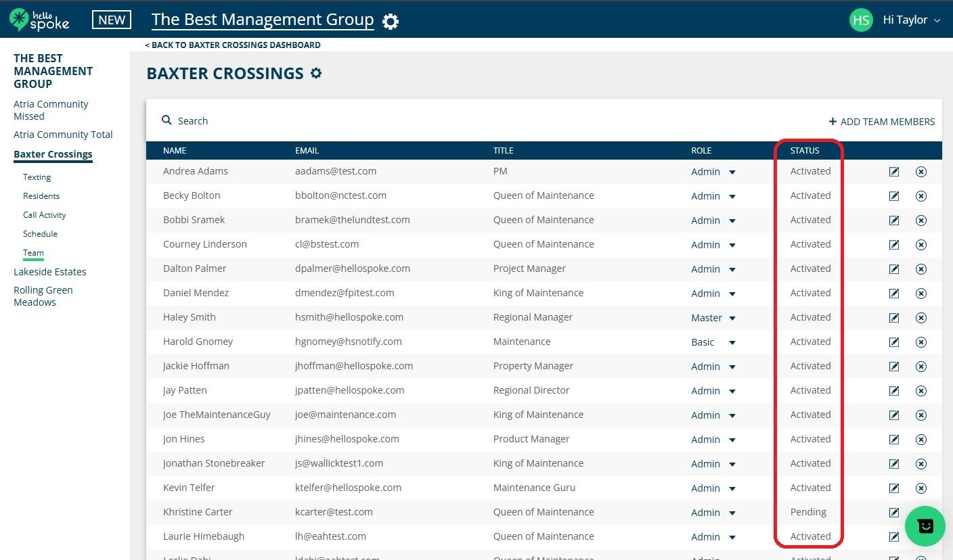This screenshot has height=560, width=953.
Task: Delete Harold Gnomey from the team
Action: click(921, 342)
